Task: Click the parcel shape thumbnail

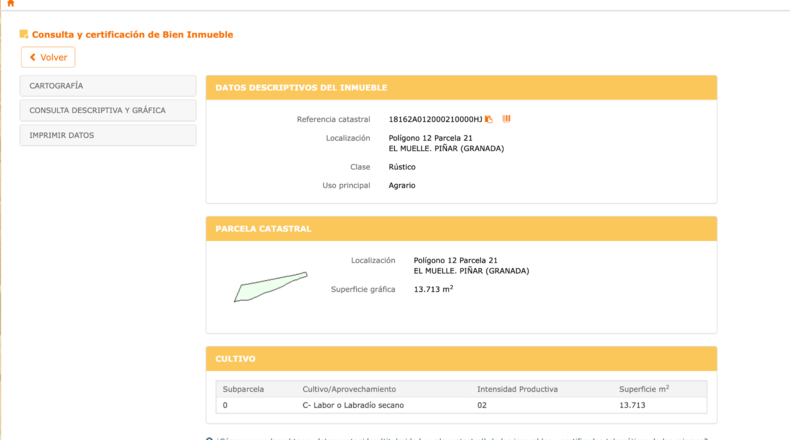Action: pyautogui.click(x=271, y=287)
